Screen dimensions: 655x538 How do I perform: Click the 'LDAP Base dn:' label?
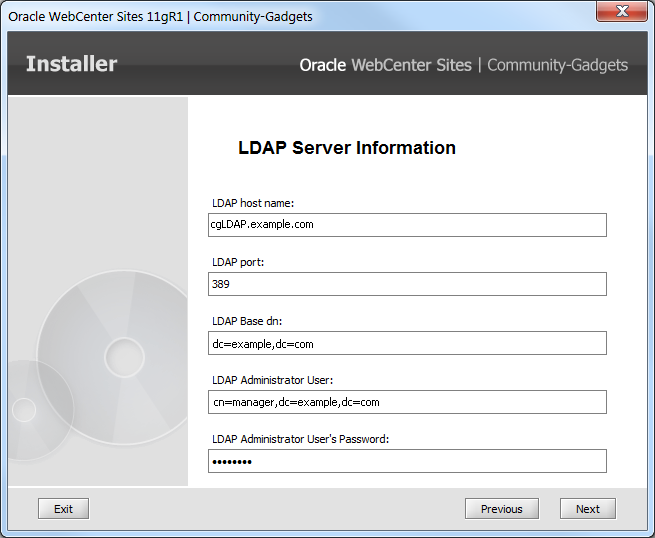[247, 321]
